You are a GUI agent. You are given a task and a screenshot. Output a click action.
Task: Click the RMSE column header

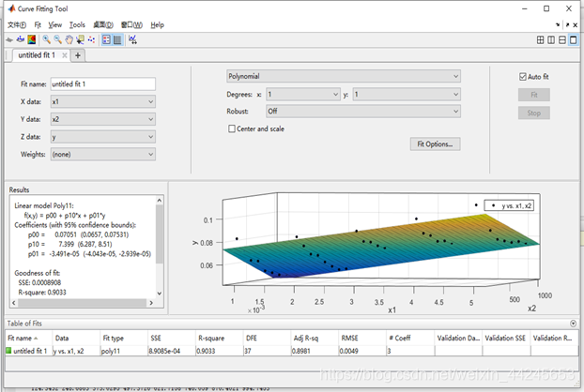click(362, 338)
